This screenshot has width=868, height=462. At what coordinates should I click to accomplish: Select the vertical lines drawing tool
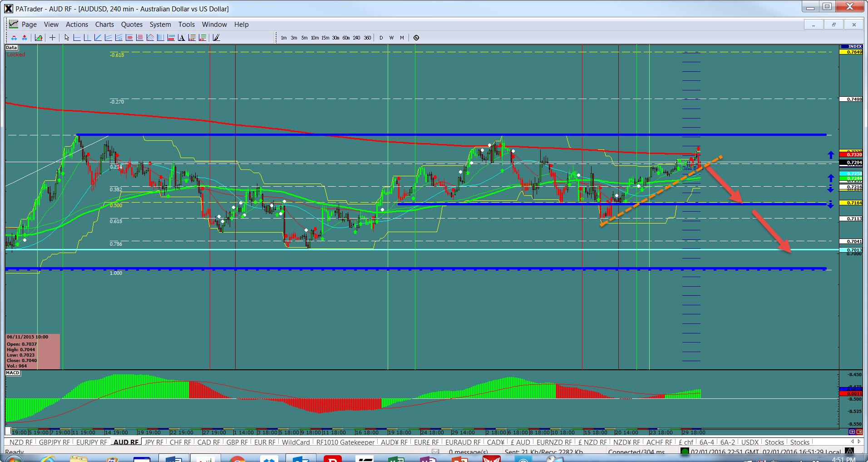[160, 38]
